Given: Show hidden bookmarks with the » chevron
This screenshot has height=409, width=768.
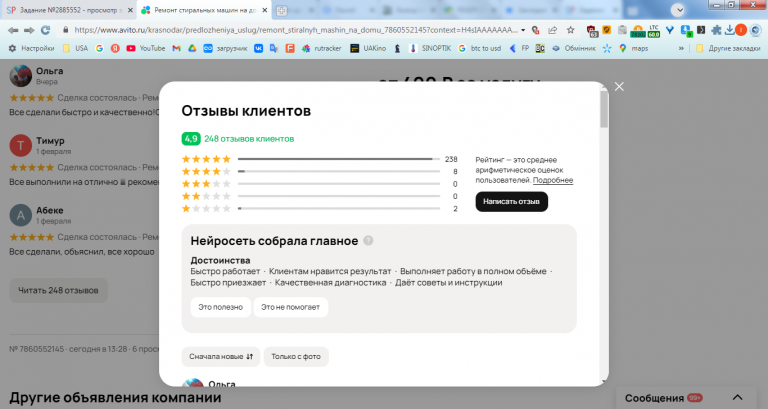Looking at the screenshot, I should (x=681, y=48).
